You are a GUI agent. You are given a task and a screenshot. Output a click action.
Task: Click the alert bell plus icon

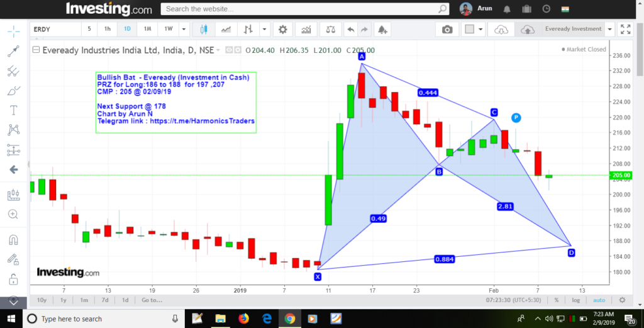coord(382,30)
